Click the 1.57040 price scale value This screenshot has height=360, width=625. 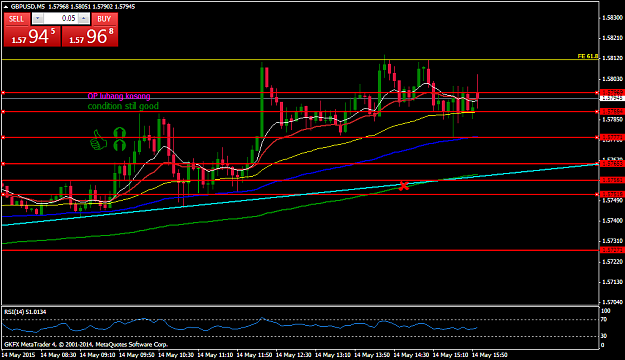613,302
